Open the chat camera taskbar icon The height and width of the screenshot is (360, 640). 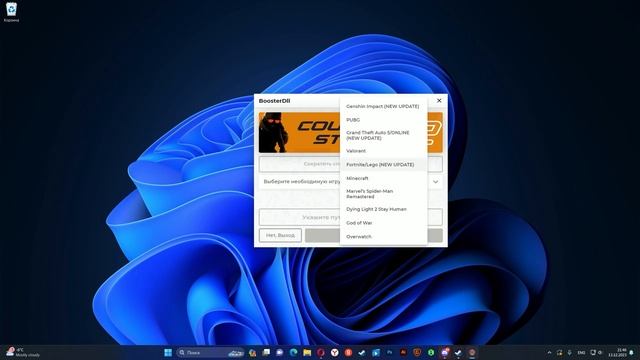pos(280,352)
